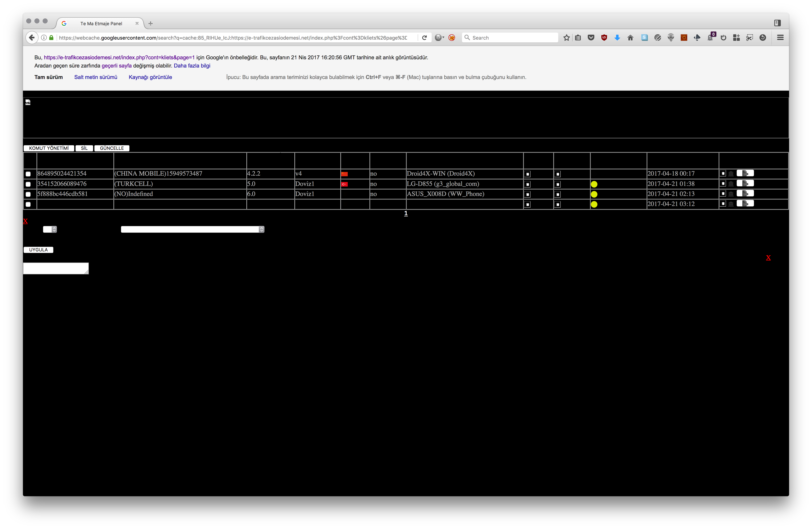
Task: Go to the browser Home icon
Action: click(630, 38)
